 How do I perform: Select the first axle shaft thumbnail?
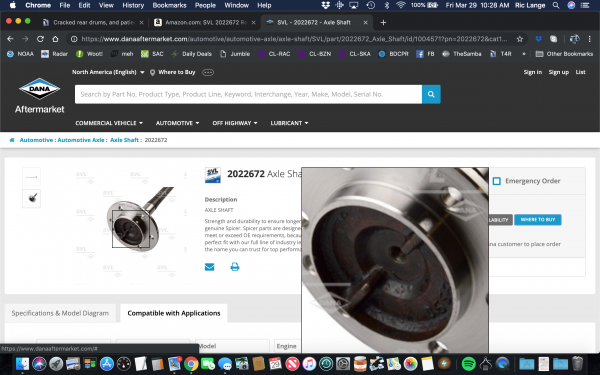31,177
